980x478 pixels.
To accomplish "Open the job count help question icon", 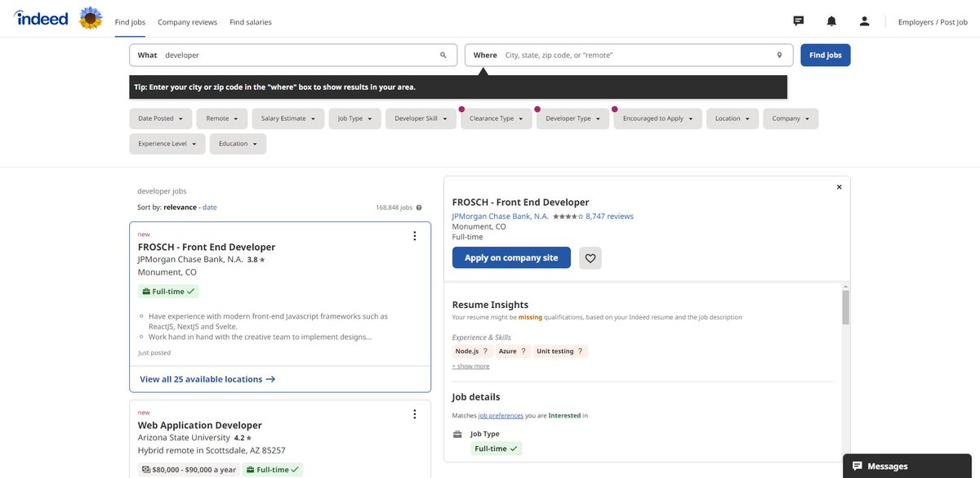I will click(x=419, y=208).
